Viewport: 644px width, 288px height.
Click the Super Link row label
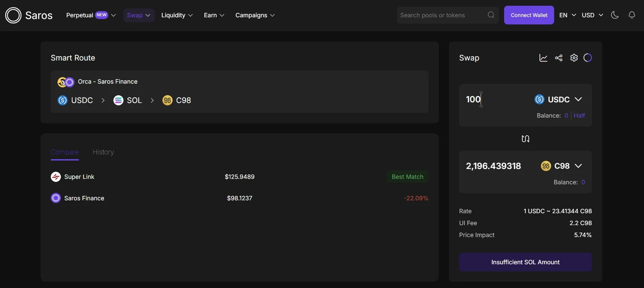[x=79, y=177]
